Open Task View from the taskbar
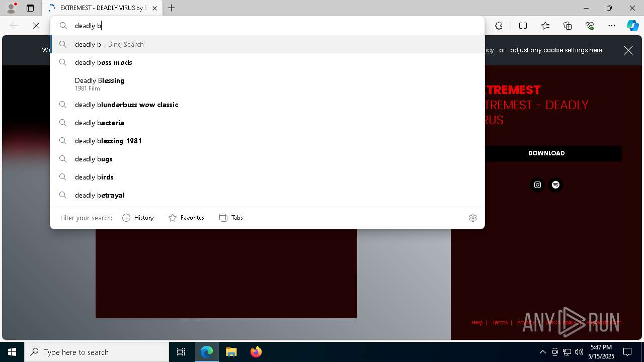644x362 pixels. coord(181,352)
